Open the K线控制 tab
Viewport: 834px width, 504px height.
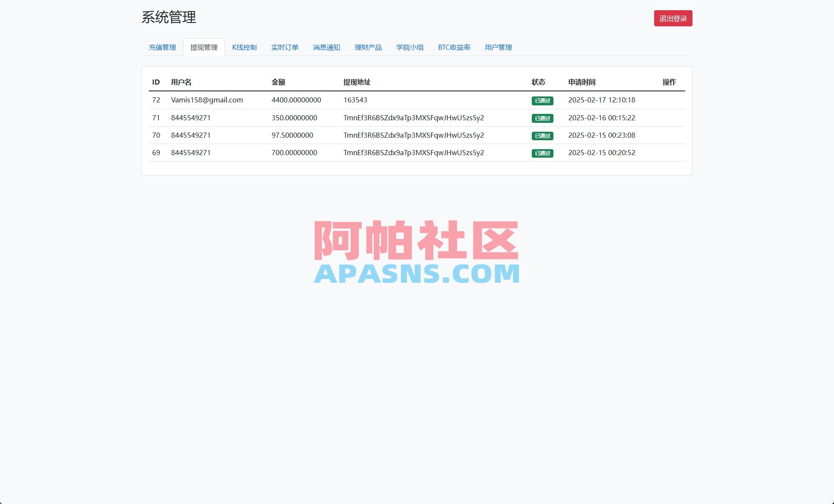point(244,48)
